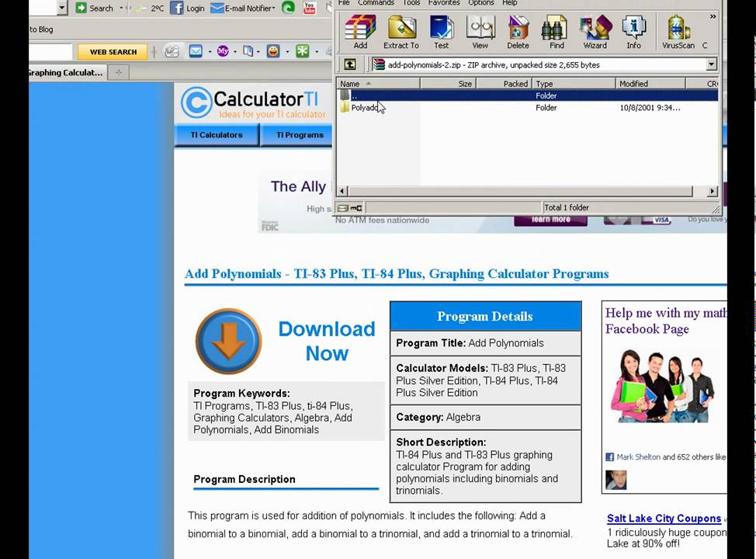756x559 pixels.
Task: Open the TI Calculators navigation tab
Action: [217, 135]
